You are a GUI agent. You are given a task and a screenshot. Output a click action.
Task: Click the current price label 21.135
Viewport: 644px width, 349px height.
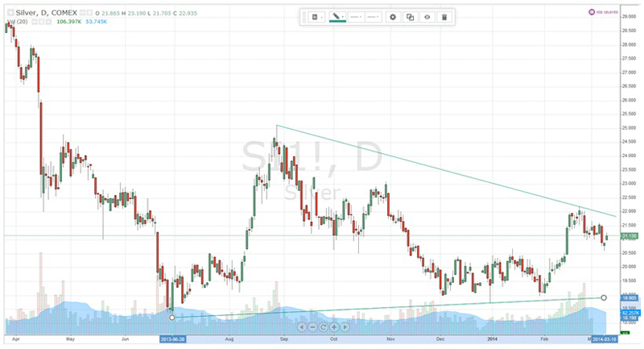click(x=630, y=236)
